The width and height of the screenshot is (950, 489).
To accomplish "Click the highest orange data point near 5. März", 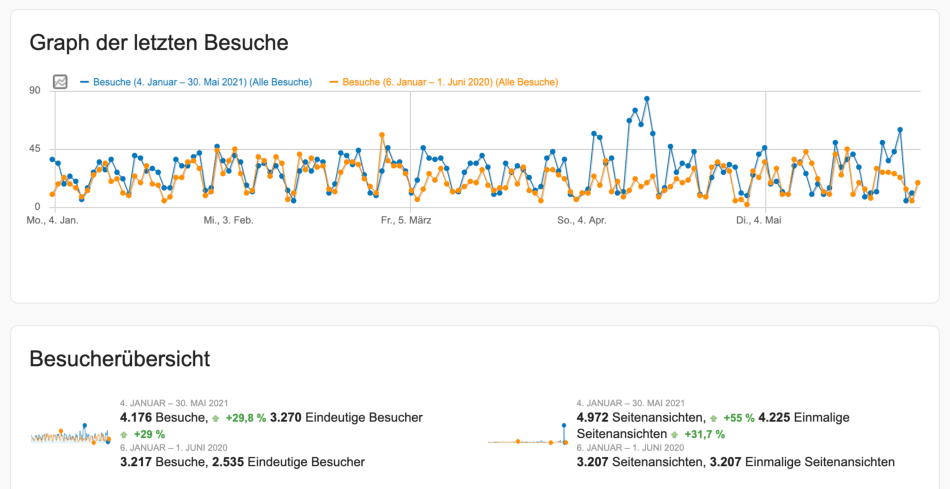I will (x=382, y=135).
